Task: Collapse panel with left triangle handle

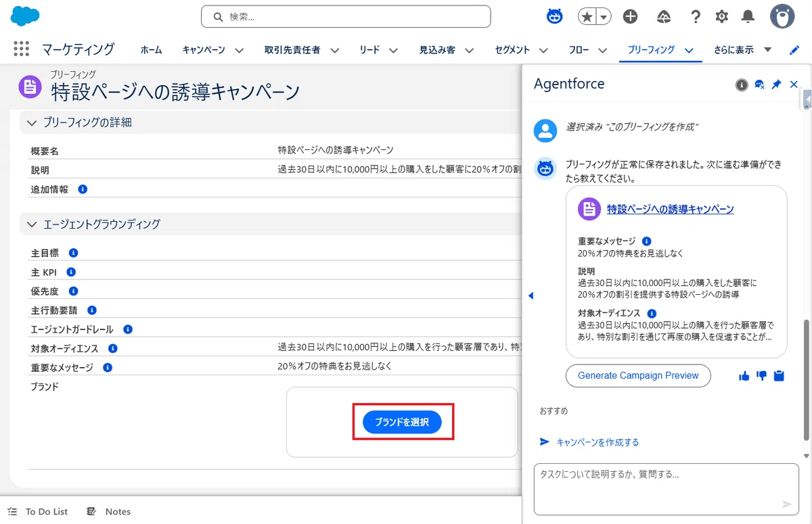Action: click(531, 295)
